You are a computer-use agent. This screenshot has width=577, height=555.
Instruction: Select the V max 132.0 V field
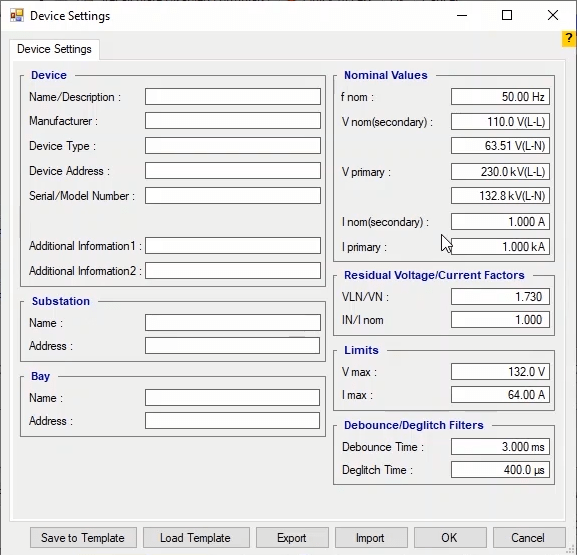[500, 372]
